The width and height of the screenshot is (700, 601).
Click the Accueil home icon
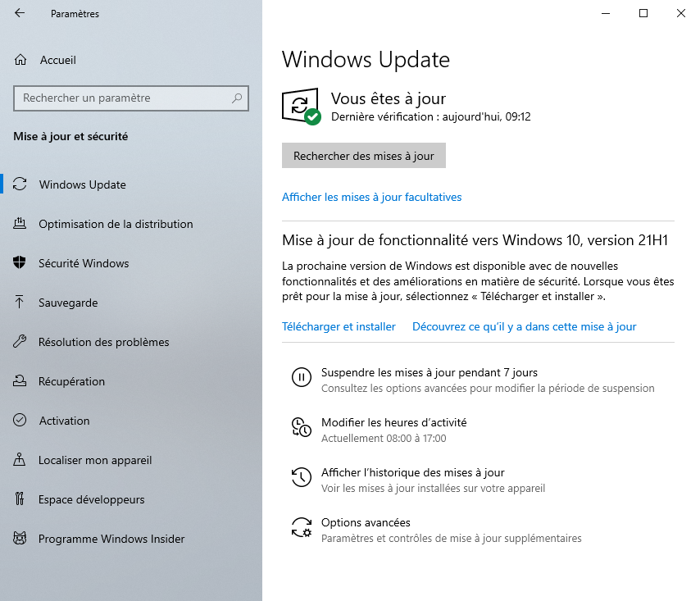click(20, 60)
